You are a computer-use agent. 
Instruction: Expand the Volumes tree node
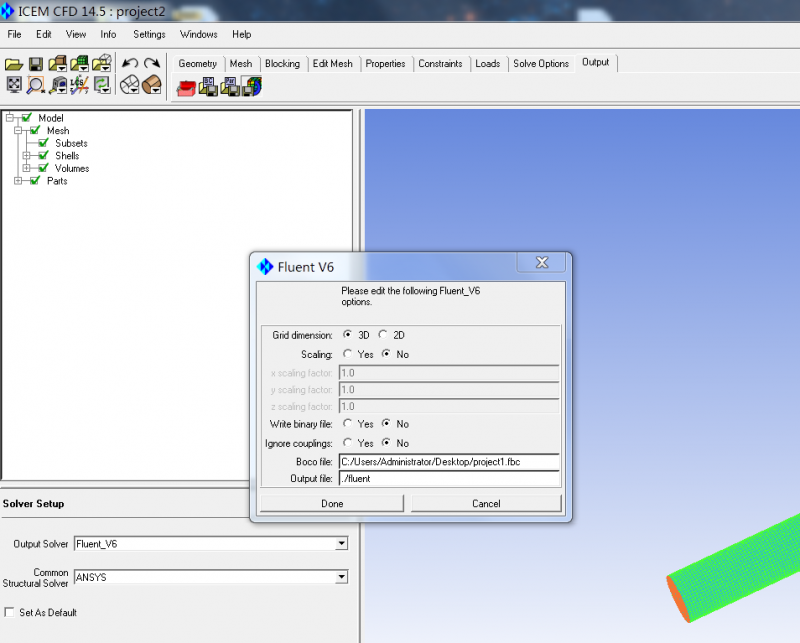(27, 168)
